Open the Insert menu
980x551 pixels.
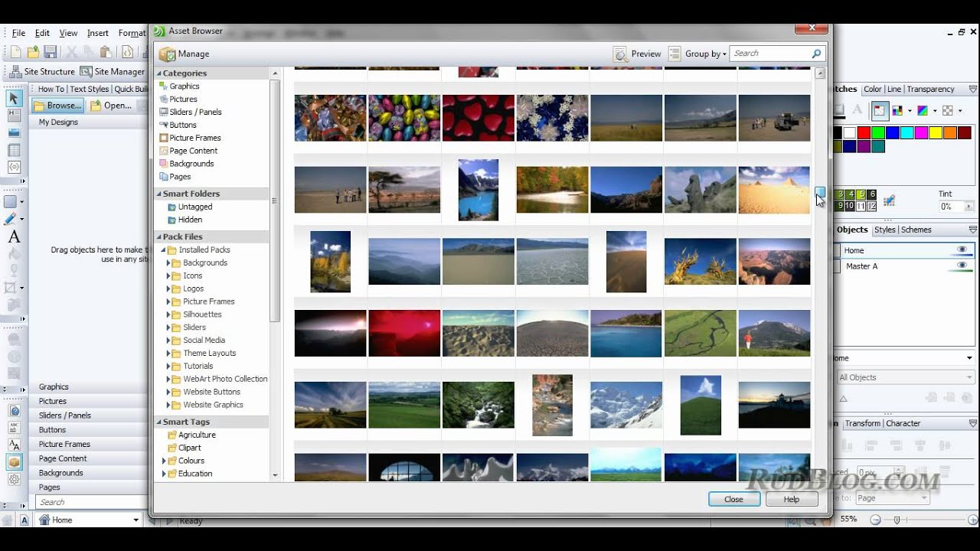tap(97, 33)
